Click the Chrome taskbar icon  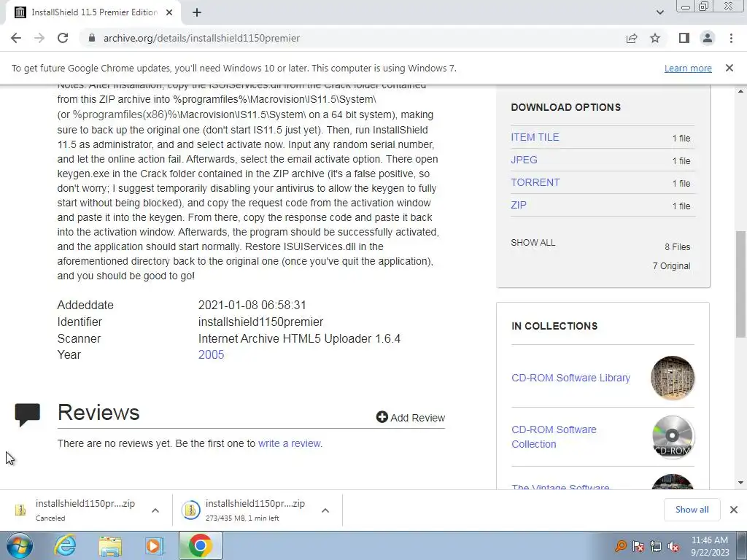tap(201, 545)
